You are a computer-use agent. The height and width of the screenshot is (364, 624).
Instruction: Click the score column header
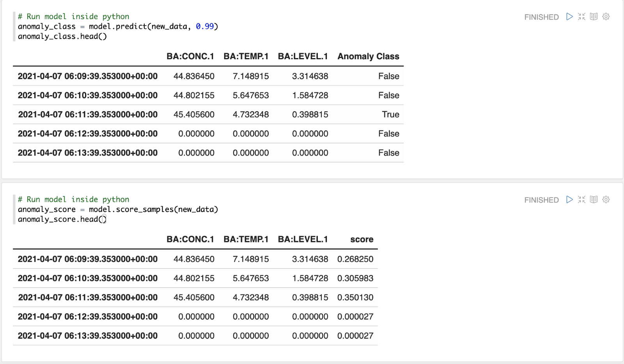(x=362, y=239)
